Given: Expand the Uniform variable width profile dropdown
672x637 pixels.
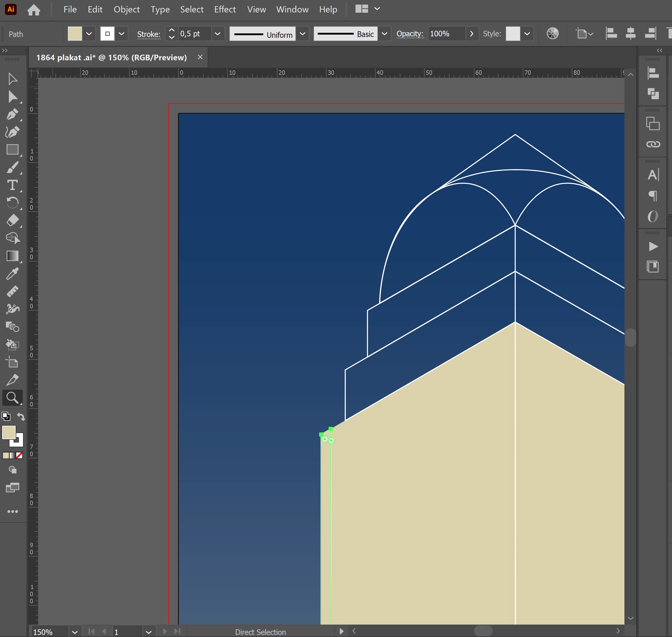Looking at the screenshot, I should [302, 34].
